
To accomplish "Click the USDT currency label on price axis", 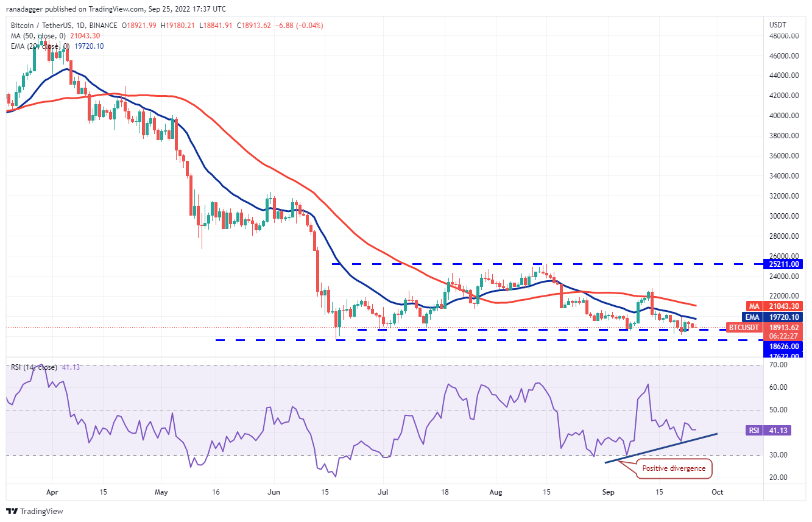I will tap(778, 25).
